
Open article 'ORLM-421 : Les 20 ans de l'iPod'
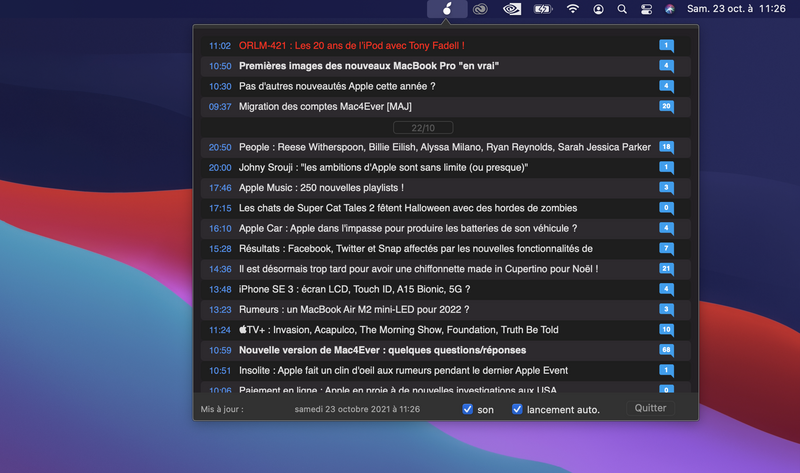click(x=352, y=45)
